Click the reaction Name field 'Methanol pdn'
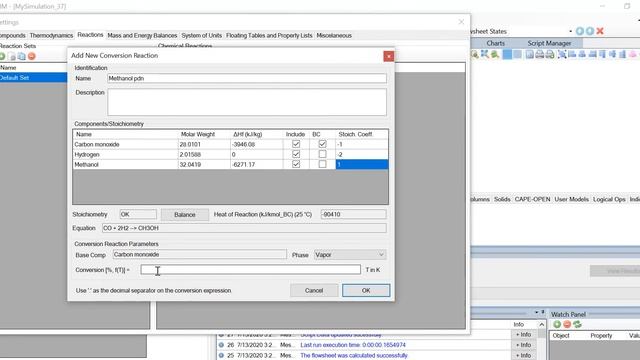The image size is (640, 360). [247, 78]
